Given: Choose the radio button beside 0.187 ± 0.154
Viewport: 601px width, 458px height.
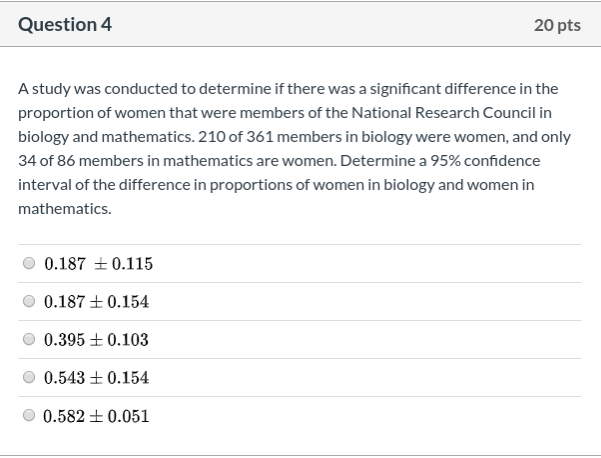Looking at the screenshot, I should (x=29, y=301).
